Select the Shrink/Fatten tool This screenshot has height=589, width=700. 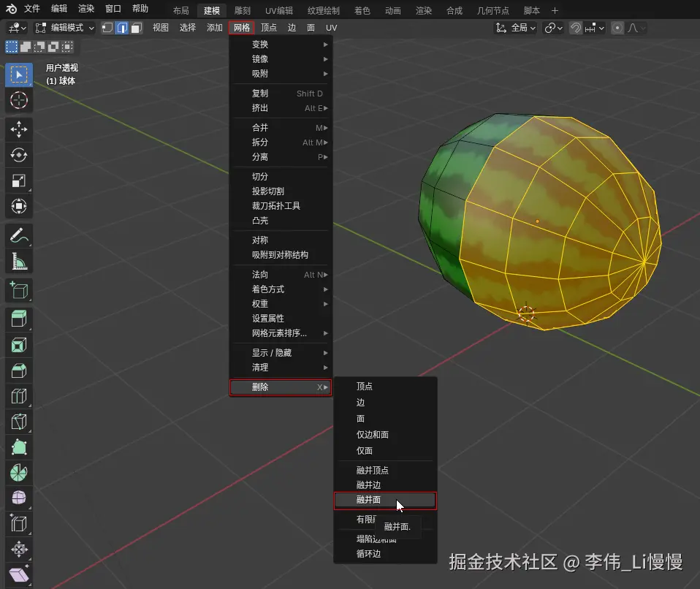coord(19,550)
